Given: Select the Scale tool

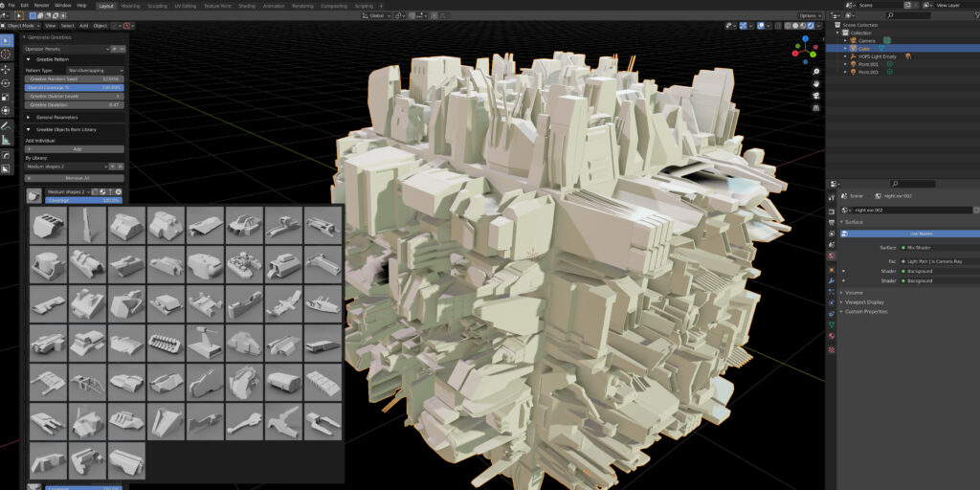Looking at the screenshot, I should [7, 97].
